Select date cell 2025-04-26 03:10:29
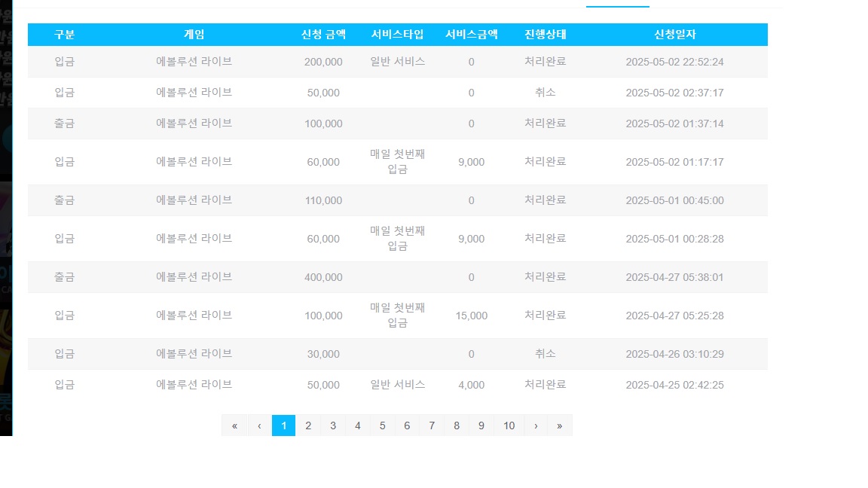This screenshot has width=868, height=488. [x=675, y=354]
